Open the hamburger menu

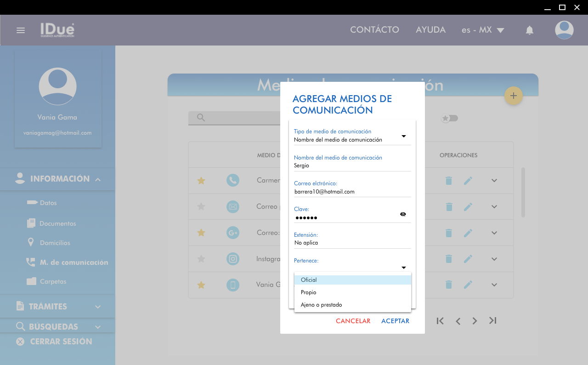point(21,30)
